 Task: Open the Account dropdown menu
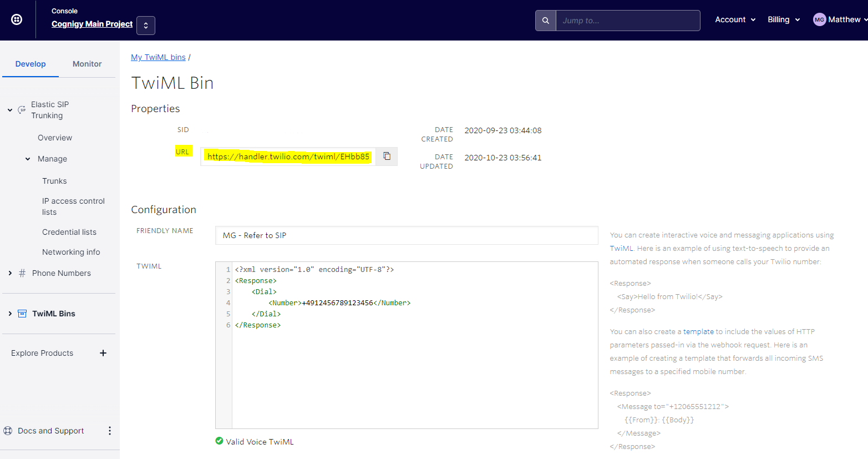tap(735, 19)
